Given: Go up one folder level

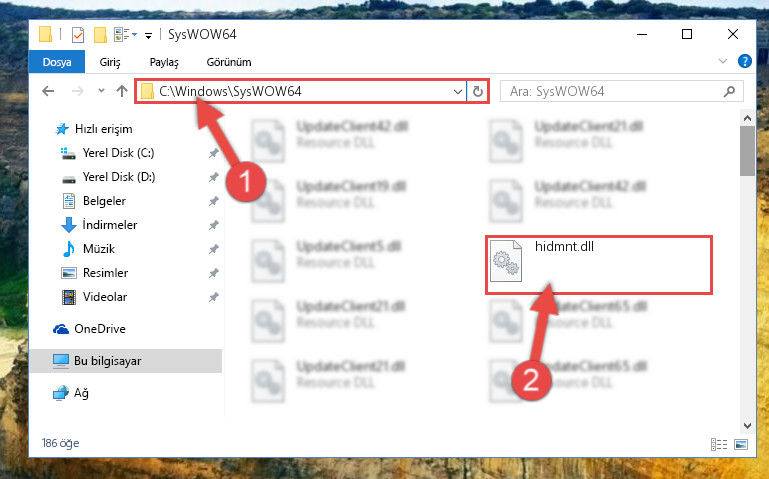Looking at the screenshot, I should coord(122,91).
